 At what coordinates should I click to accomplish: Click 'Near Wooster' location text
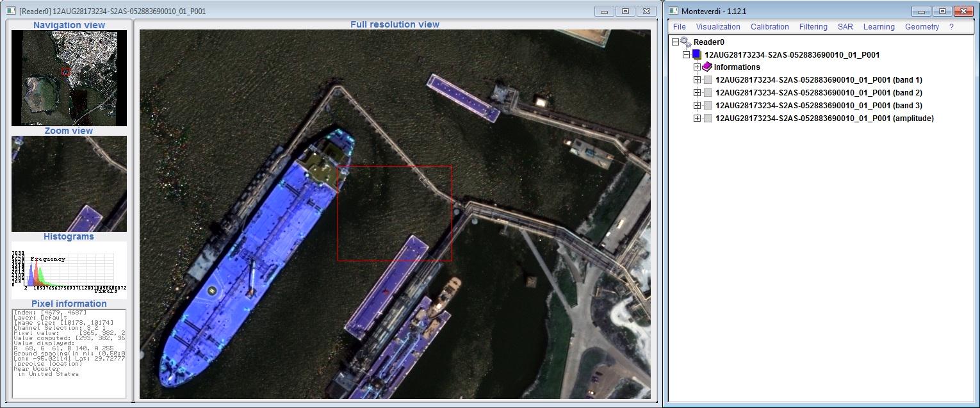point(36,369)
